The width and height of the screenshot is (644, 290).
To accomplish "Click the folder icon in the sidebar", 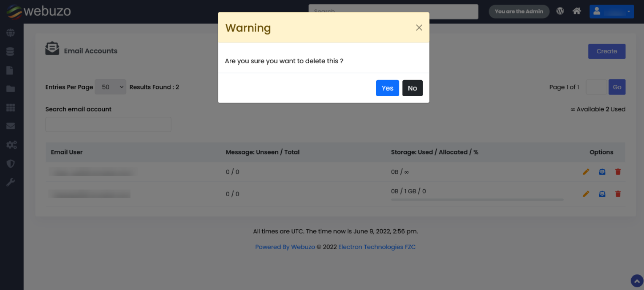I will [11, 89].
